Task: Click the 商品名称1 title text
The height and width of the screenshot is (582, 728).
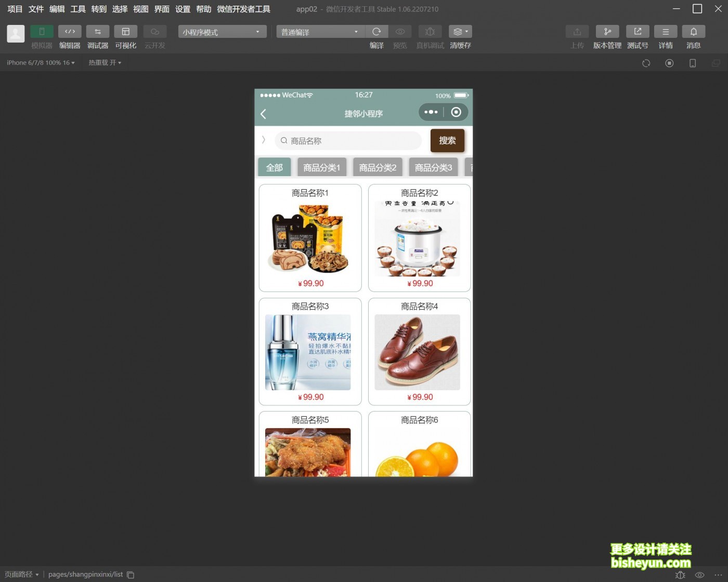Action: 310,193
